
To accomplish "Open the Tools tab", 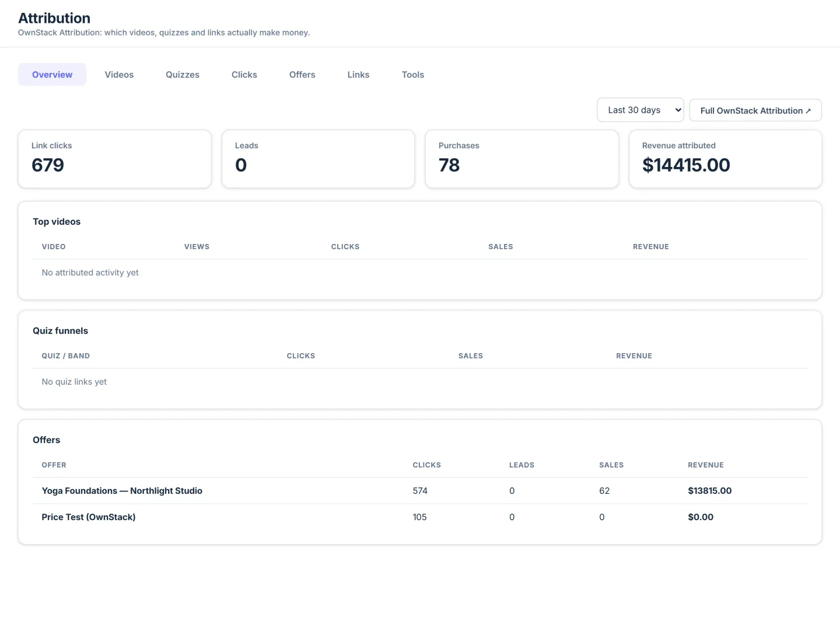I will click(x=413, y=75).
